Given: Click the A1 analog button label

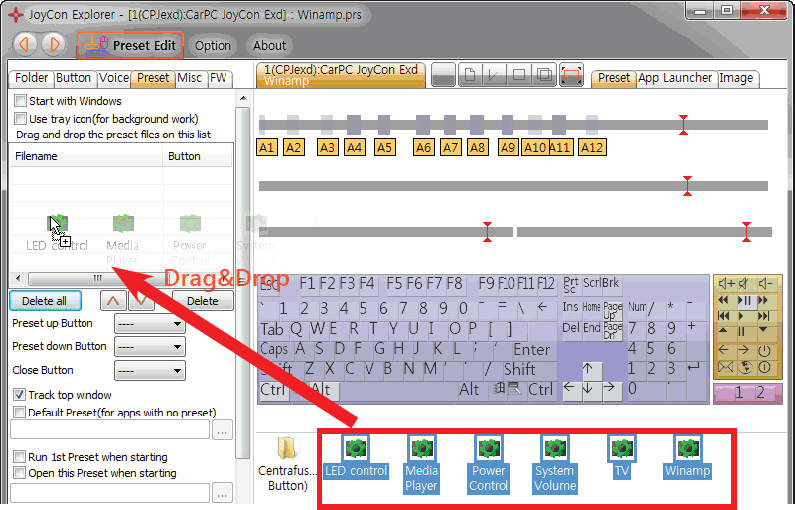Looking at the screenshot, I should click(267, 148).
